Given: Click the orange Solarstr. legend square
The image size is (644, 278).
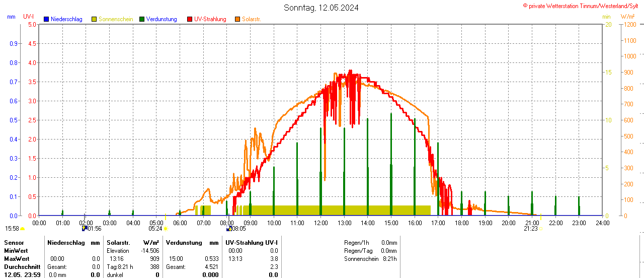Looking at the screenshot, I should (x=237, y=19).
